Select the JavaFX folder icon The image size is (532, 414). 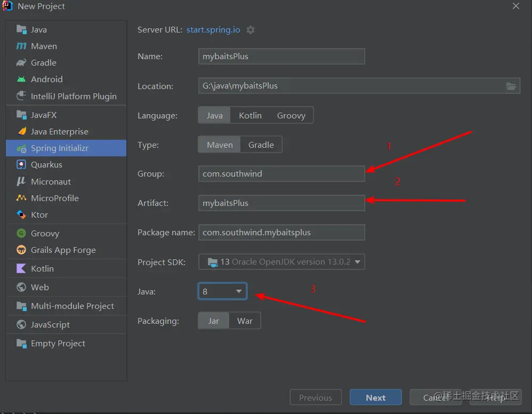point(21,115)
